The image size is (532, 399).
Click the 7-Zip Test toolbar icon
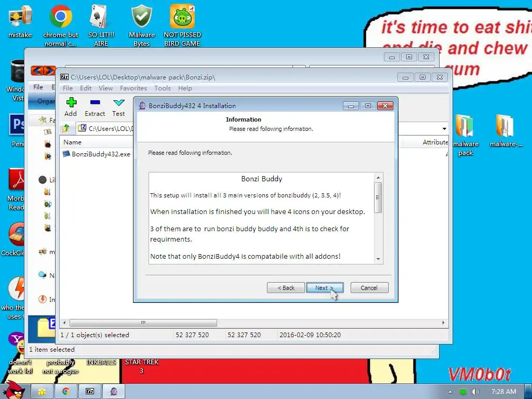pyautogui.click(x=118, y=107)
